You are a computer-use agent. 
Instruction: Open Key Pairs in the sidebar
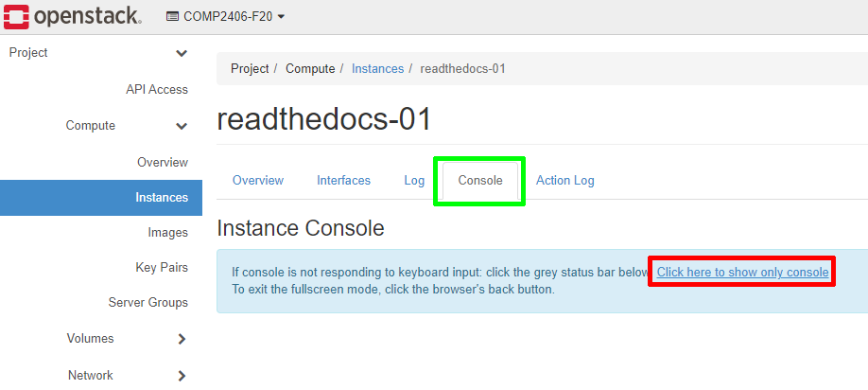pyautogui.click(x=162, y=268)
